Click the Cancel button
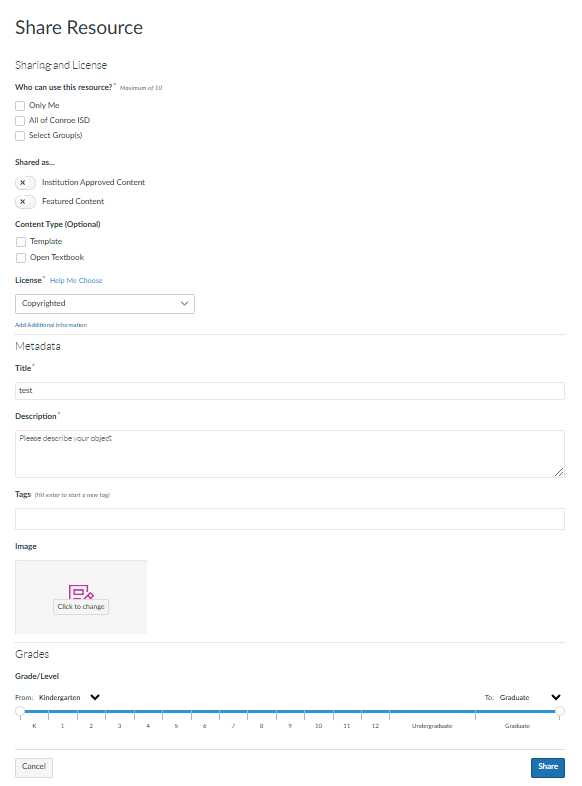The width and height of the screenshot is (582, 786). [x=34, y=767]
